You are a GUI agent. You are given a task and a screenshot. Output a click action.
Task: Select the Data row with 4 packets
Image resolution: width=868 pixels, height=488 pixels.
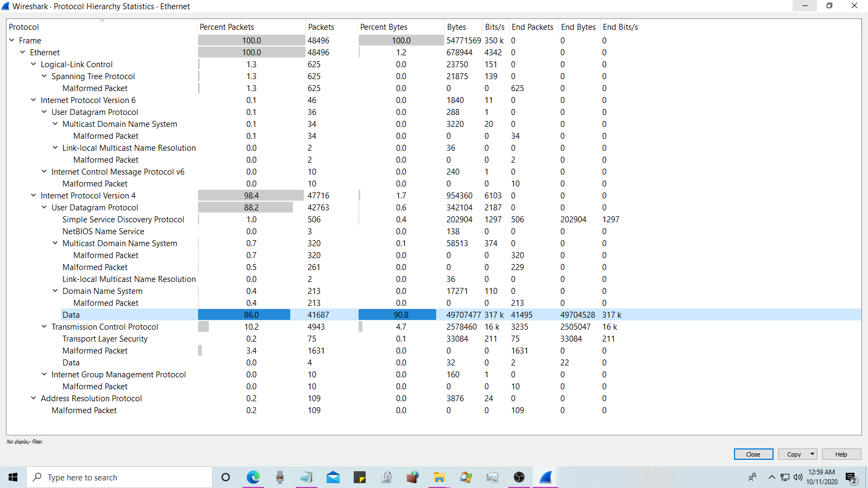coord(434,362)
